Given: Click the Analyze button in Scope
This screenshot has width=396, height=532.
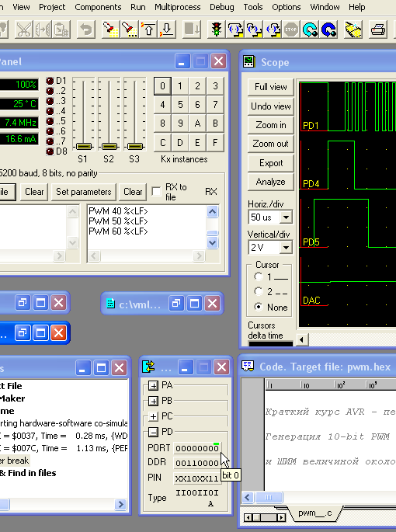Looking at the screenshot, I should (x=270, y=182).
